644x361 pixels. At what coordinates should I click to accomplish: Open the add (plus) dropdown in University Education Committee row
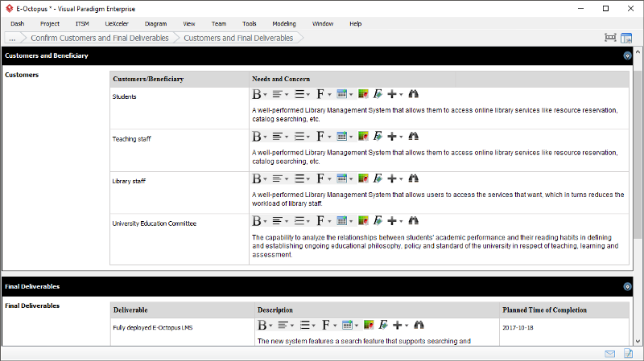point(394,220)
